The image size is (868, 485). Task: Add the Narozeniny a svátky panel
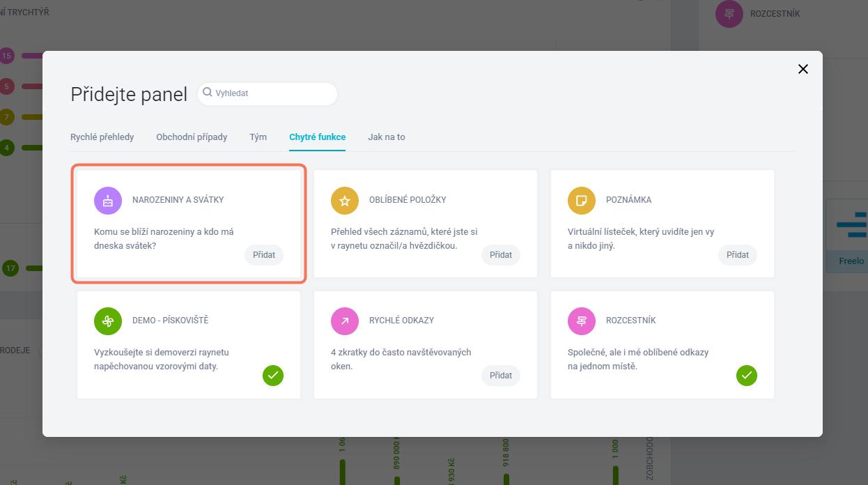point(264,255)
